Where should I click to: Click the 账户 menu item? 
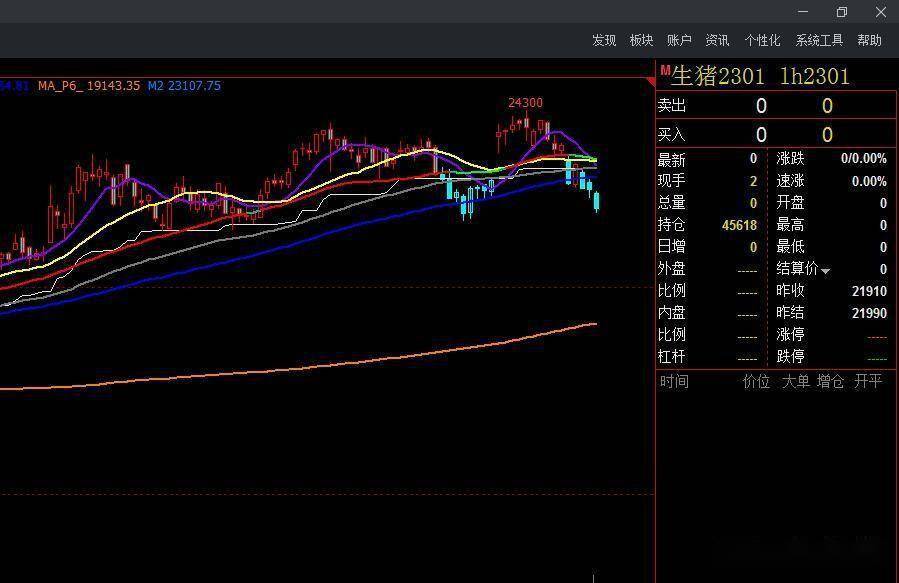point(679,40)
